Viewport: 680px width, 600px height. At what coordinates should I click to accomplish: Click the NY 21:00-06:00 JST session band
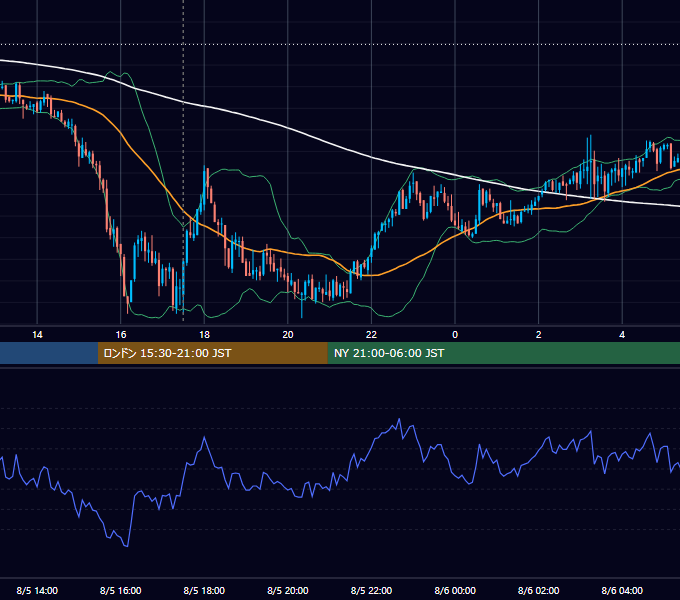coord(503,353)
